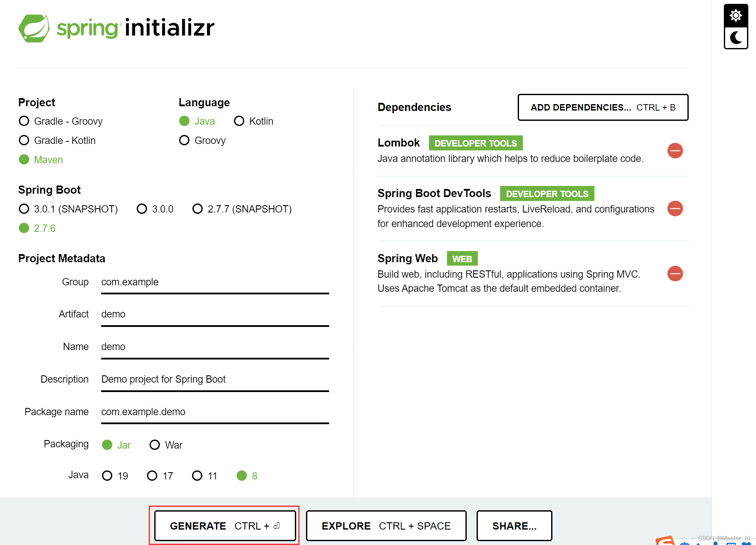Select Spring Boot 2.7.6

37,228
